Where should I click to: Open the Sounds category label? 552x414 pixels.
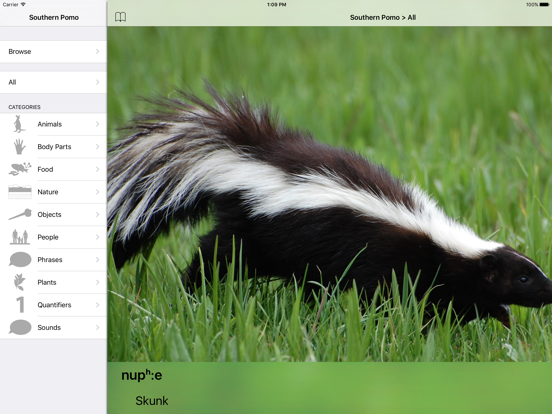coord(49,327)
